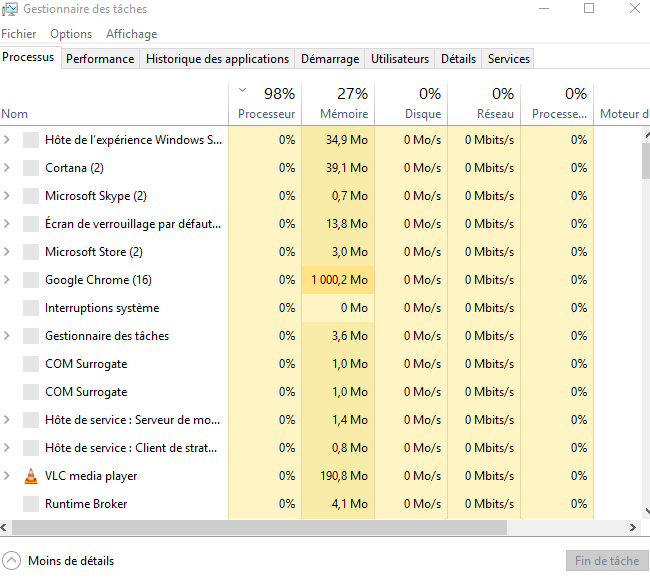Click the truncated Processe... column header
650x582 pixels.
click(x=557, y=104)
